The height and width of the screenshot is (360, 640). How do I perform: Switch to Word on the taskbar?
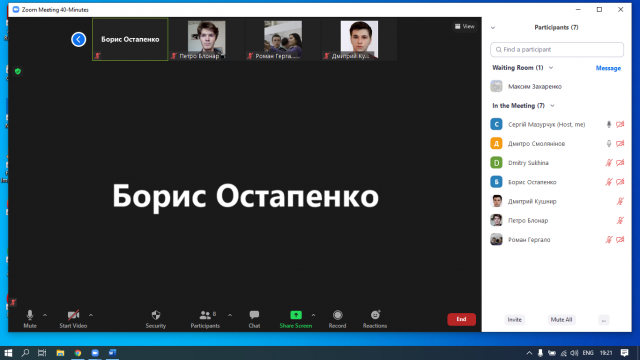[x=112, y=353]
